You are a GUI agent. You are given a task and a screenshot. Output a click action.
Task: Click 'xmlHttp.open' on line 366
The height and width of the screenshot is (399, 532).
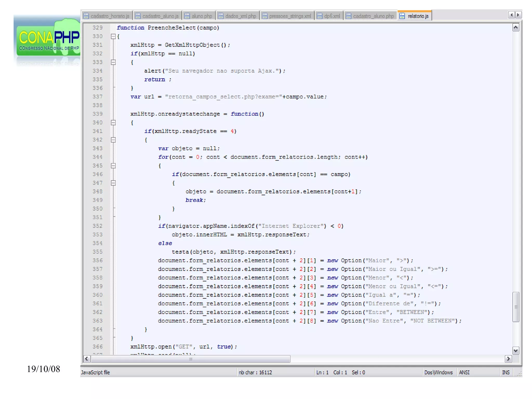pos(151,346)
